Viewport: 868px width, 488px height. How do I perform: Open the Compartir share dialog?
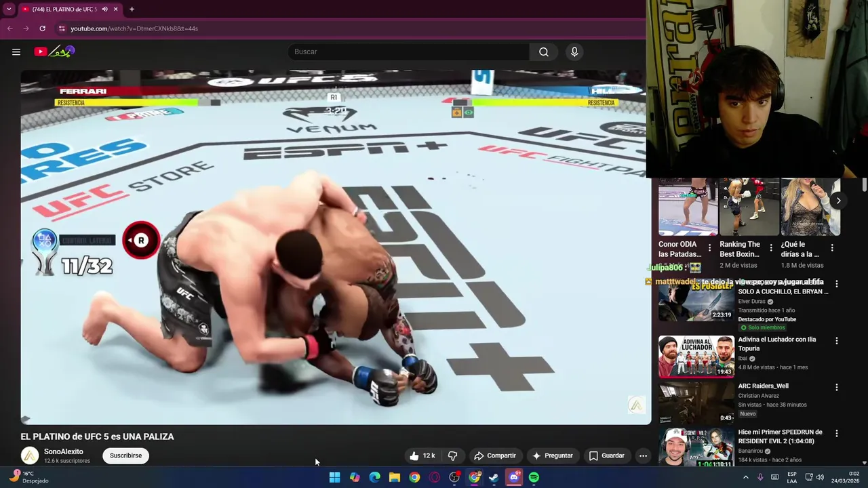495,455
